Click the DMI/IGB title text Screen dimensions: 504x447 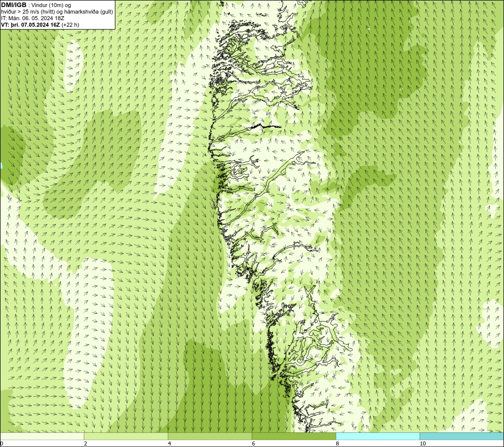tap(14, 5)
